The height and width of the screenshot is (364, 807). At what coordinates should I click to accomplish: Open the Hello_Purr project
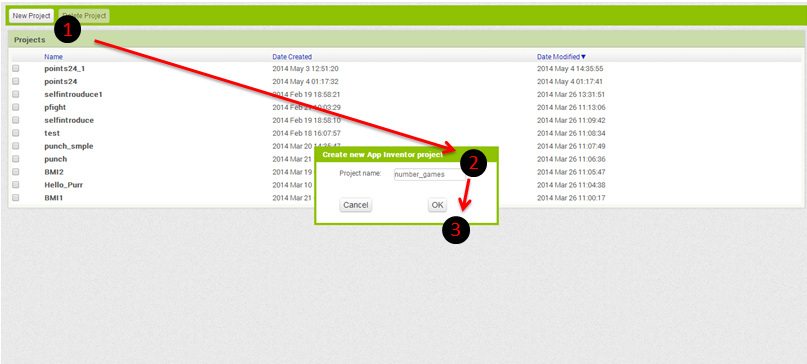click(x=63, y=184)
